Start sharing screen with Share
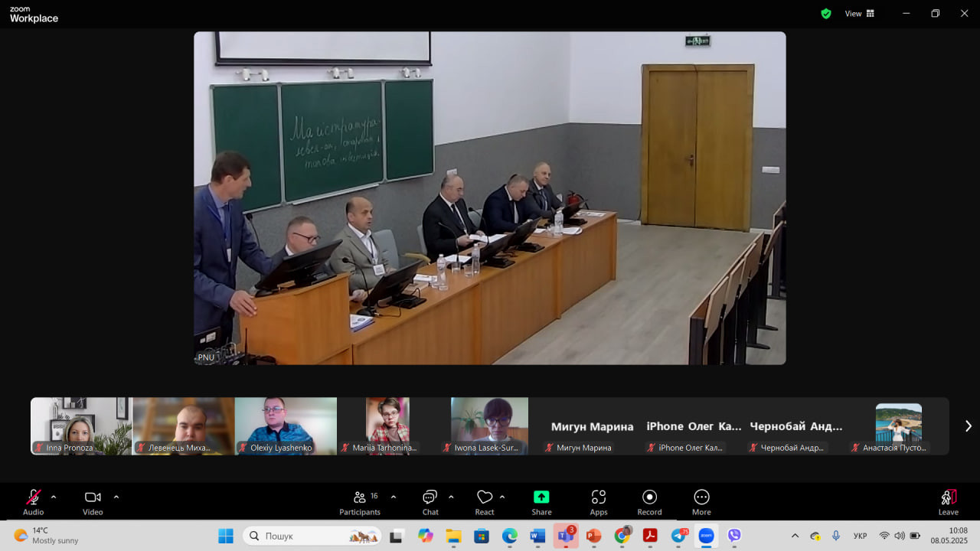The height and width of the screenshot is (551, 980). pyautogui.click(x=541, y=502)
